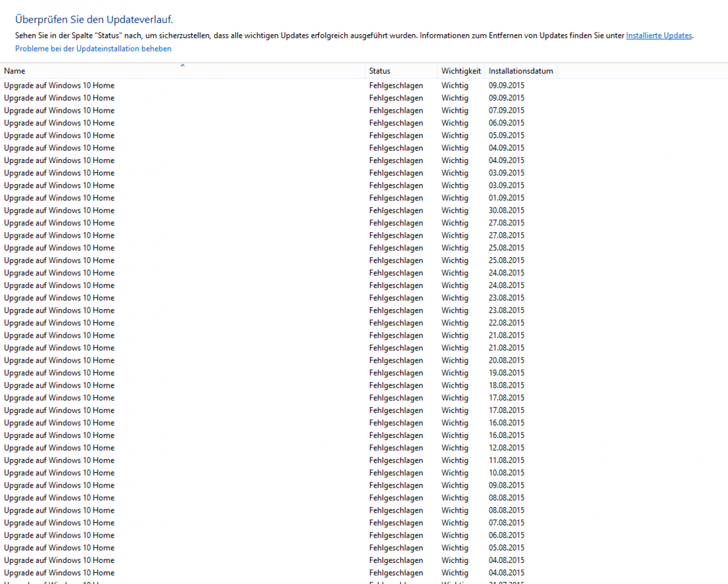Image resolution: width=728 pixels, height=584 pixels.
Task: Click the update name in the 10.08.2015 row
Action: pos(59,473)
